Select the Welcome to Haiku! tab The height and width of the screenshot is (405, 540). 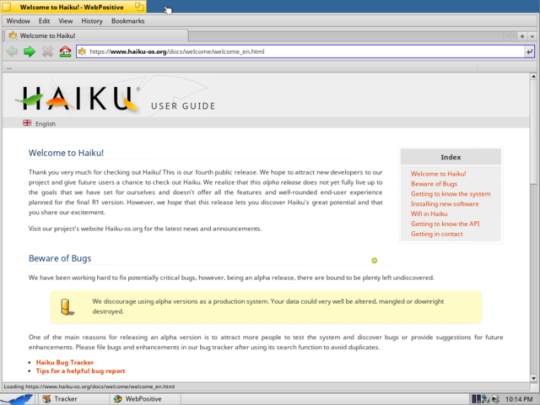(x=96, y=36)
